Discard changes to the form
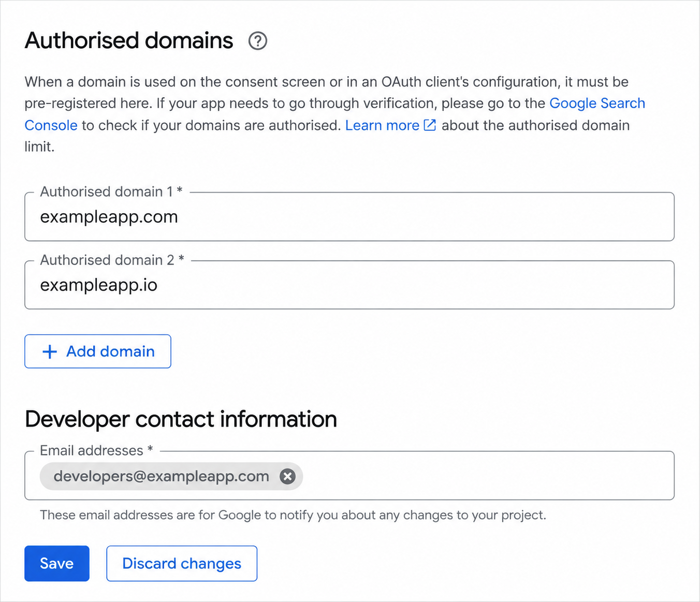 point(182,563)
